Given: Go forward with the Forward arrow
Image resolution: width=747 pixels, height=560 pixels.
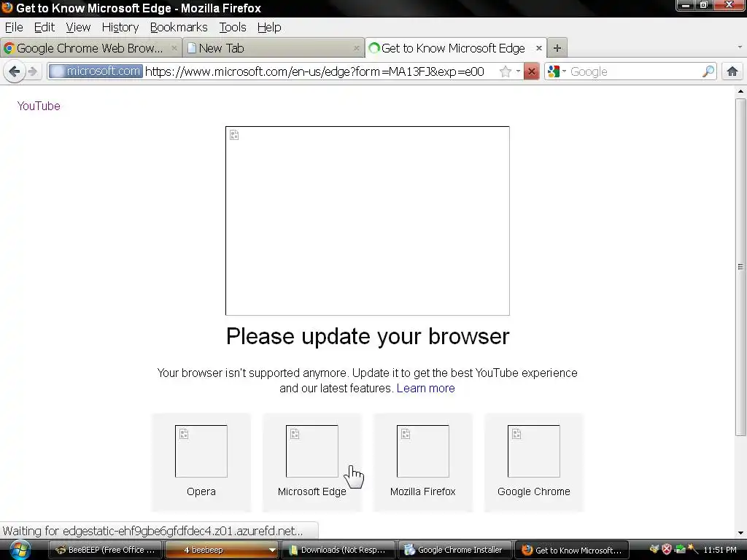Looking at the screenshot, I should coord(32,71).
